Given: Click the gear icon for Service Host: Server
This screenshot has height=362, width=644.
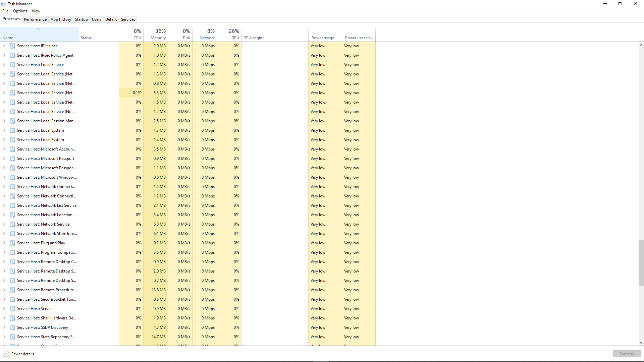Looking at the screenshot, I should pos(12,309).
